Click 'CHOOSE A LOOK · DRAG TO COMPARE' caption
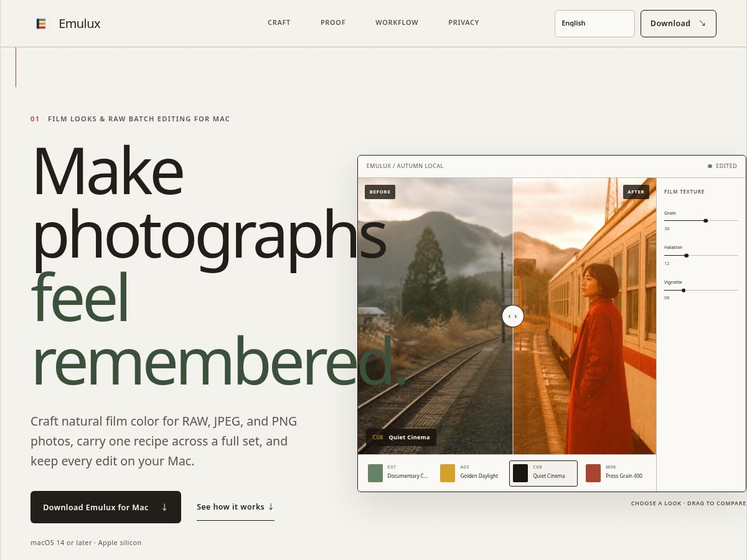The height and width of the screenshot is (560, 747). pyautogui.click(x=688, y=503)
